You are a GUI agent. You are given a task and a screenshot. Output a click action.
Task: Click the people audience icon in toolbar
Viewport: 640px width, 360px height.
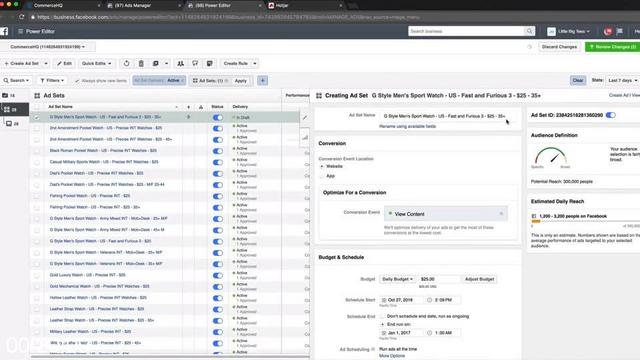click(180, 64)
